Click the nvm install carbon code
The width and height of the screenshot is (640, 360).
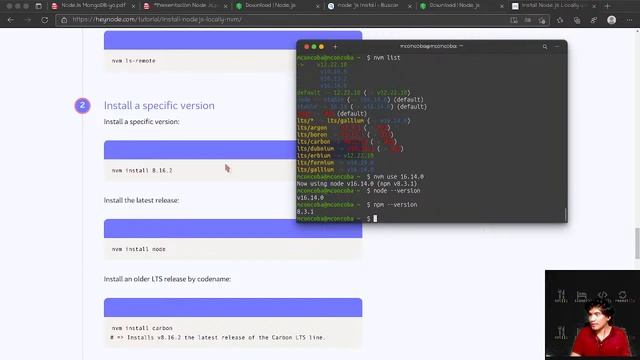coord(142,328)
